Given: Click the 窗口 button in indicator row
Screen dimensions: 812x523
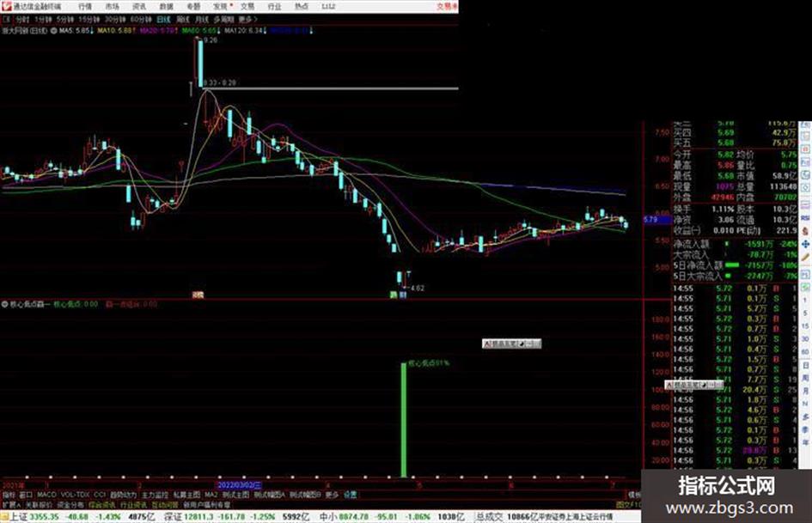Looking at the screenshot, I should 26,495.
